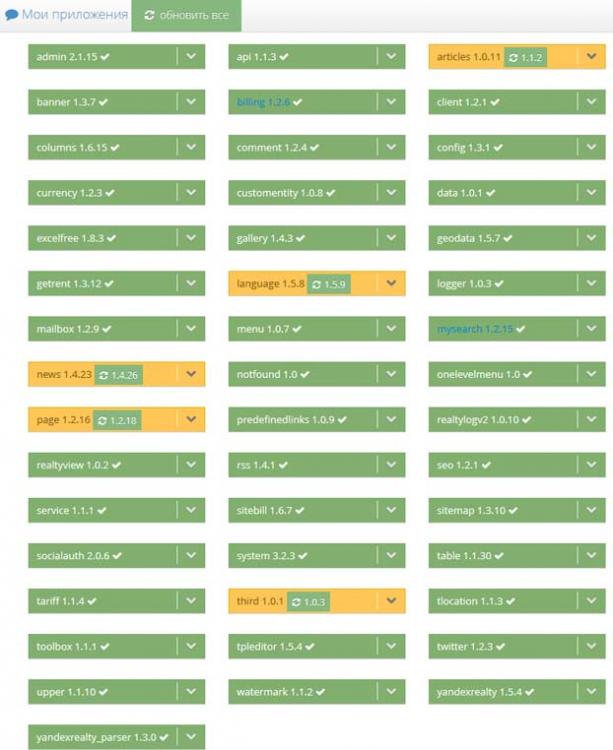Viewport: 613px width, 750px height.
Task: Select the geodata 1.5.7 application button
Action: tap(502, 238)
